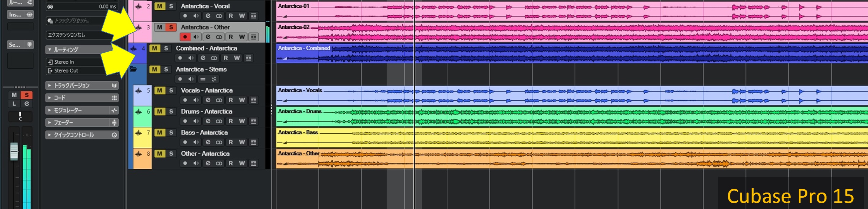Mute the Combined - Antarctica track
The height and width of the screenshot is (209, 868).
coord(154,48)
